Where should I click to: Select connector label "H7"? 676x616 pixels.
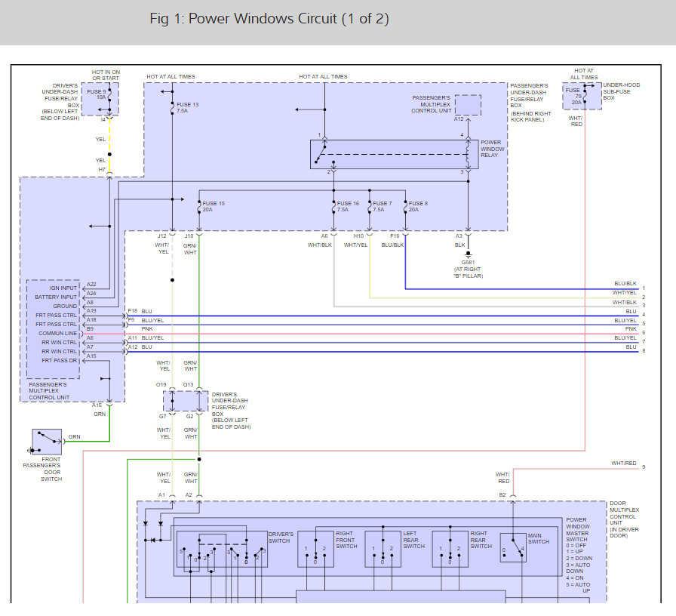102,170
